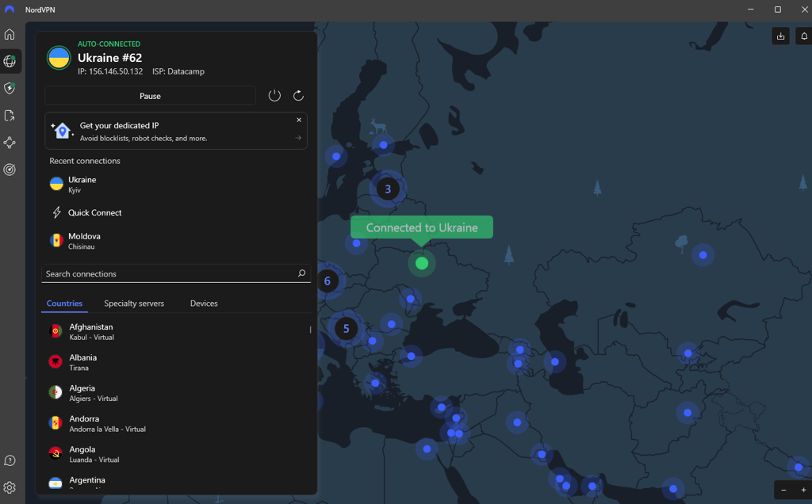Select Ukraine Kyiv recent connection
The width and height of the screenshot is (812, 504).
[176, 184]
